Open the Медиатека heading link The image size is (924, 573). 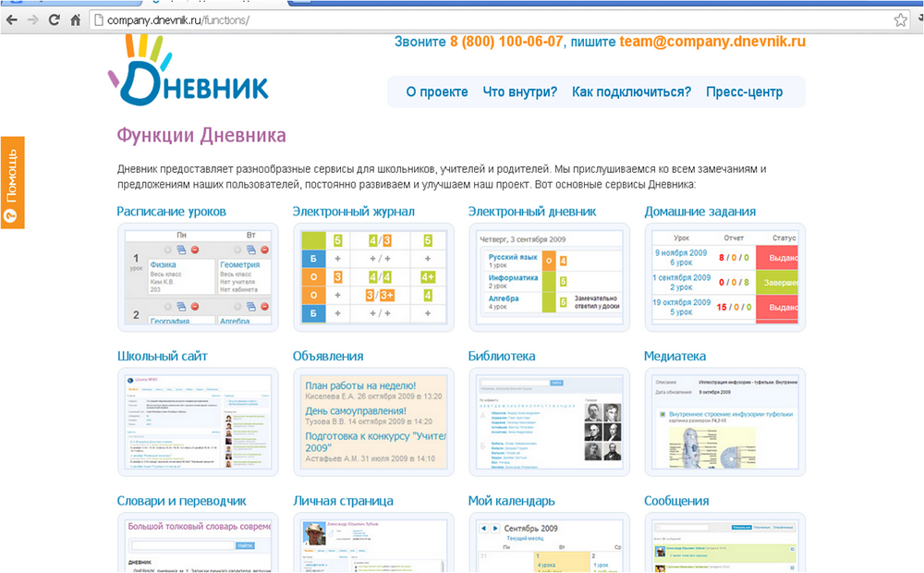tap(675, 356)
